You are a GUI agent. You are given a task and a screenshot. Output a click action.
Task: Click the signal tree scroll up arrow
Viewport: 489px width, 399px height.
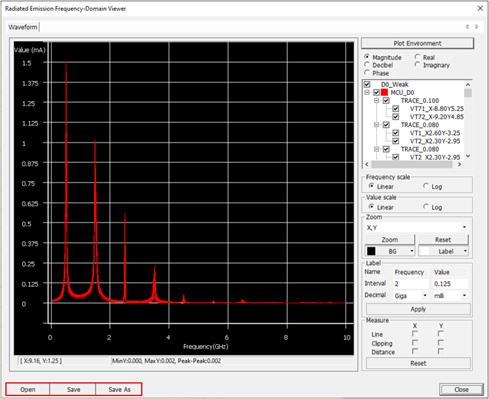pos(468,85)
